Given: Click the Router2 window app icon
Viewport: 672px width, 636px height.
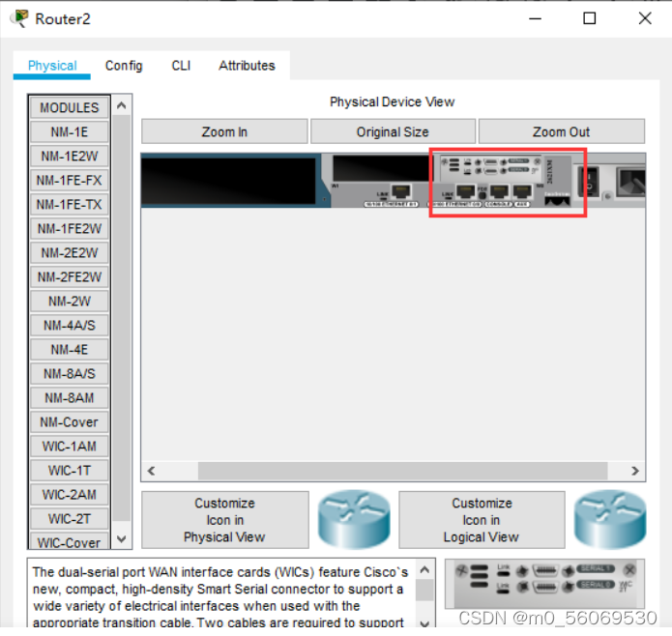Looking at the screenshot, I should click(19, 18).
